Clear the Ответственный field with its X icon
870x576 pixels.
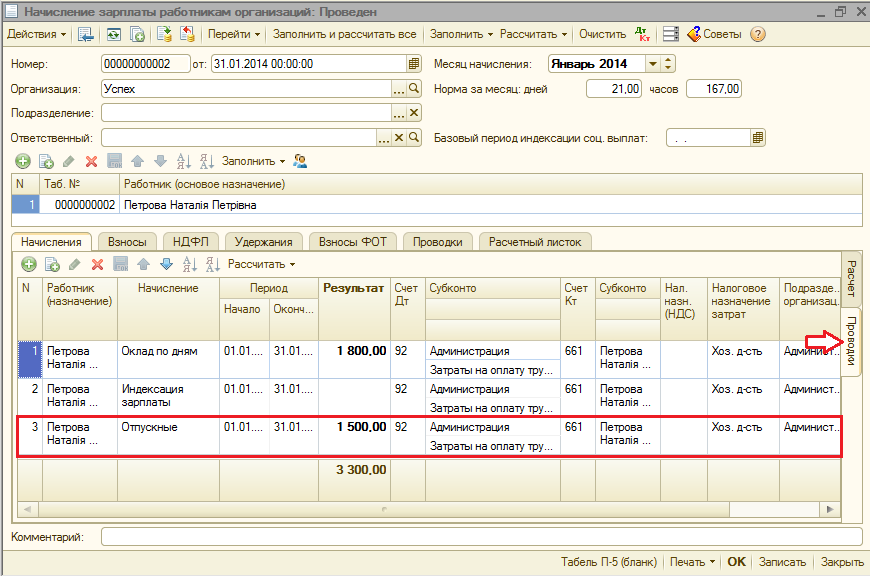pyautogui.click(x=399, y=138)
